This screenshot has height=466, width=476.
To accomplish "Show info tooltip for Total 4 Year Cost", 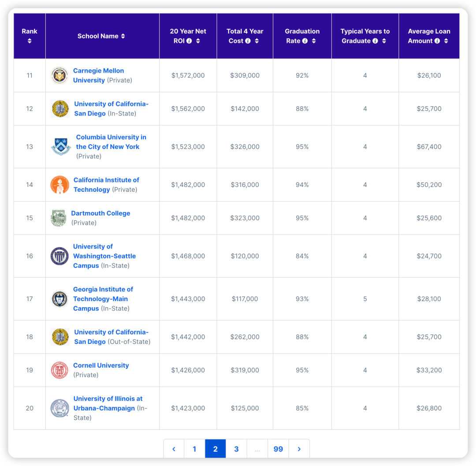I will (248, 41).
